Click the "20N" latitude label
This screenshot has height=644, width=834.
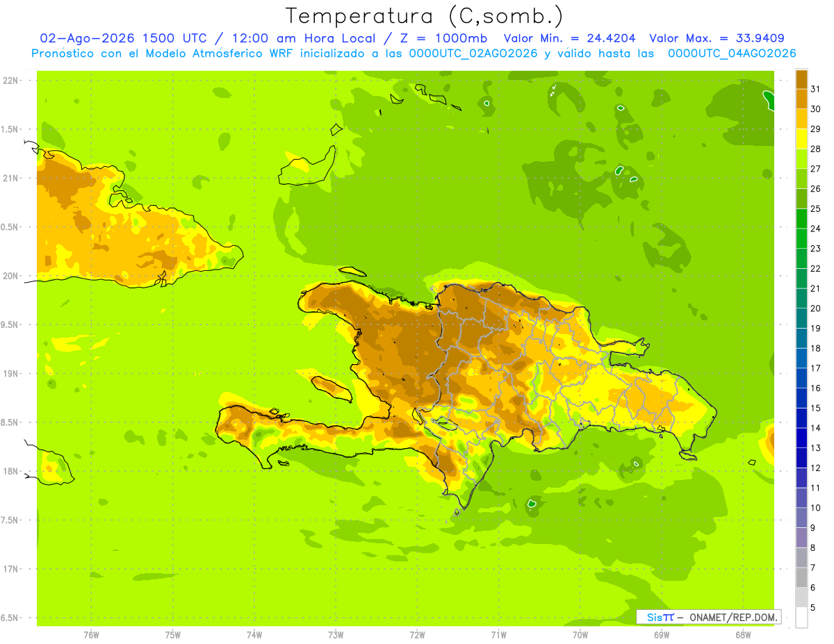coord(11,276)
